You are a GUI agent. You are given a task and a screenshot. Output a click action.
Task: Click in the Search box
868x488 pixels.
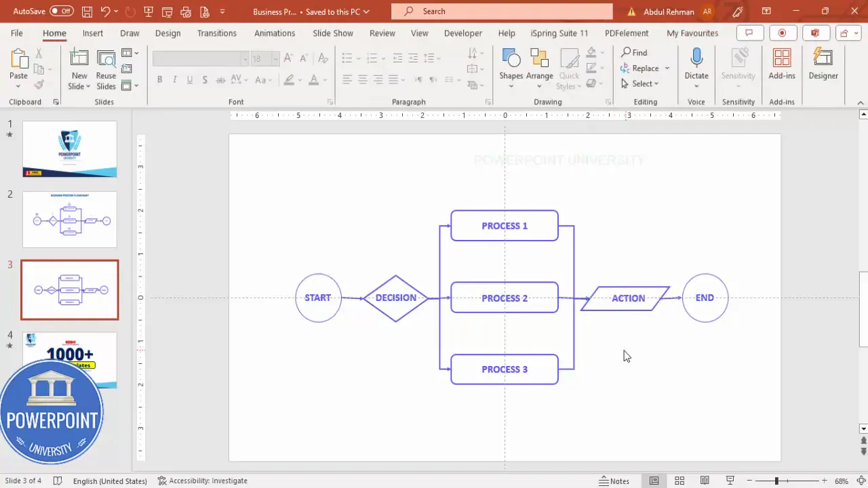point(502,12)
